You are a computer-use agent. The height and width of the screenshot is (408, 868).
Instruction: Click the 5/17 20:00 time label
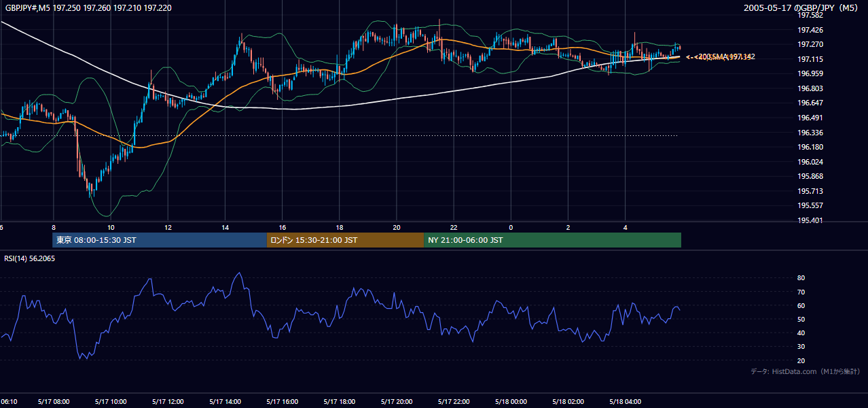(x=397, y=402)
